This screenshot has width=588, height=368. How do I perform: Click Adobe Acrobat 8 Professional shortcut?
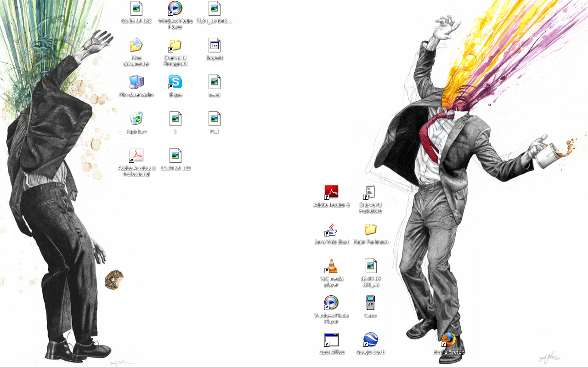pos(136,155)
